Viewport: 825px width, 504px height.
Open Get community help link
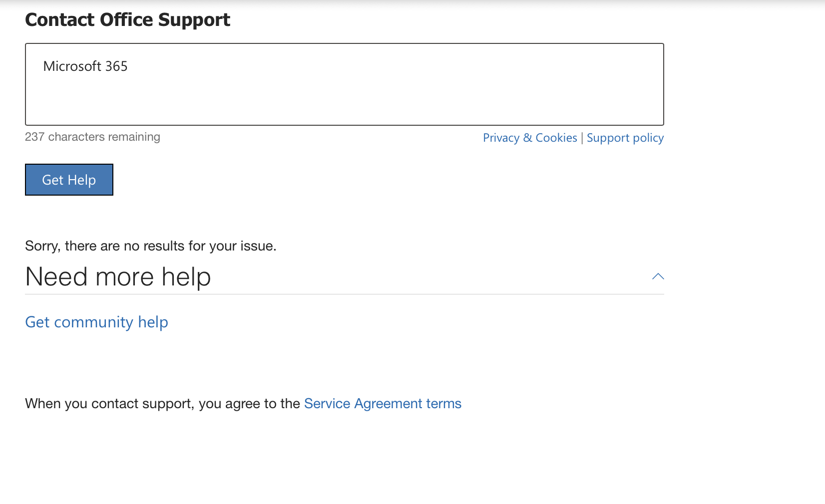(x=96, y=322)
